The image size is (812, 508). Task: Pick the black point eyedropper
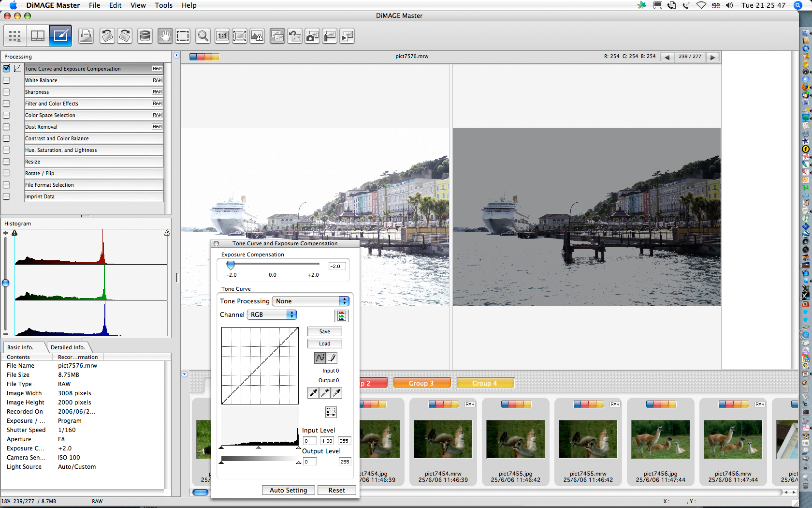pos(313,393)
